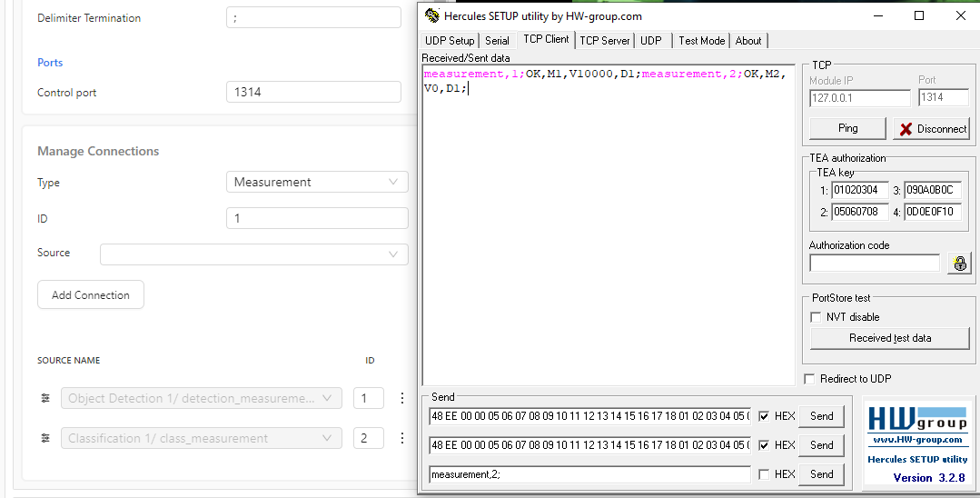Open the TCP Server tab
Screen dimensions: 980x498
604,41
